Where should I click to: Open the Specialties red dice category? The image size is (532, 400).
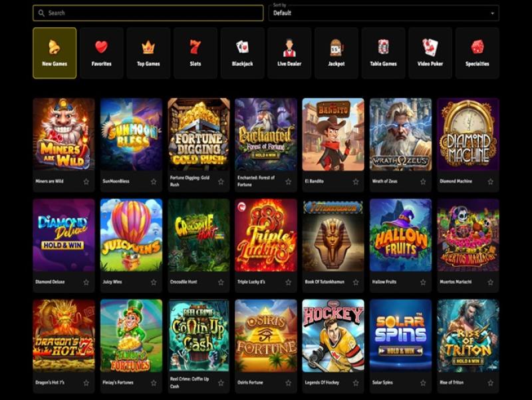[477, 53]
